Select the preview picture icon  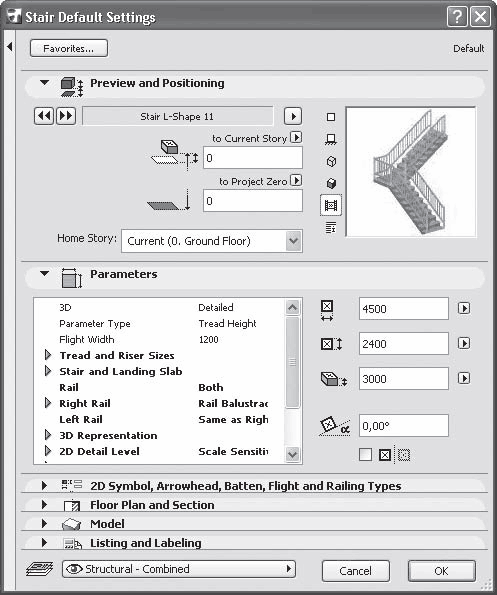(x=331, y=205)
